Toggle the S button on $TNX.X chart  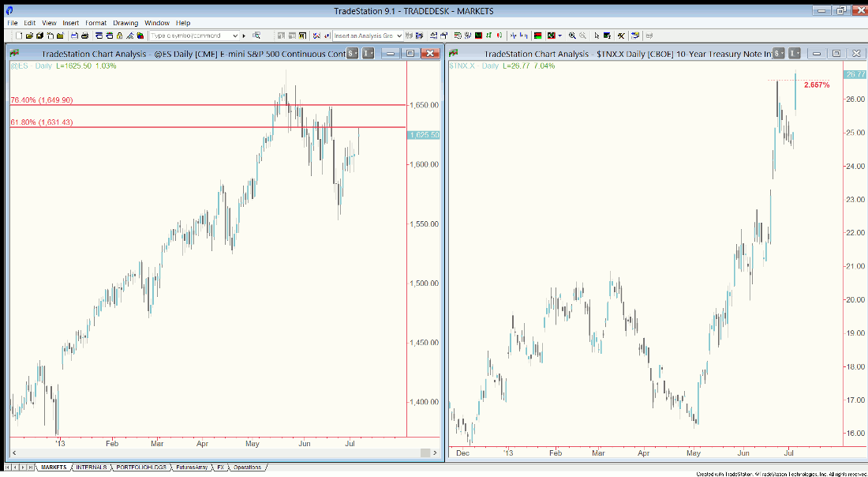coord(778,53)
